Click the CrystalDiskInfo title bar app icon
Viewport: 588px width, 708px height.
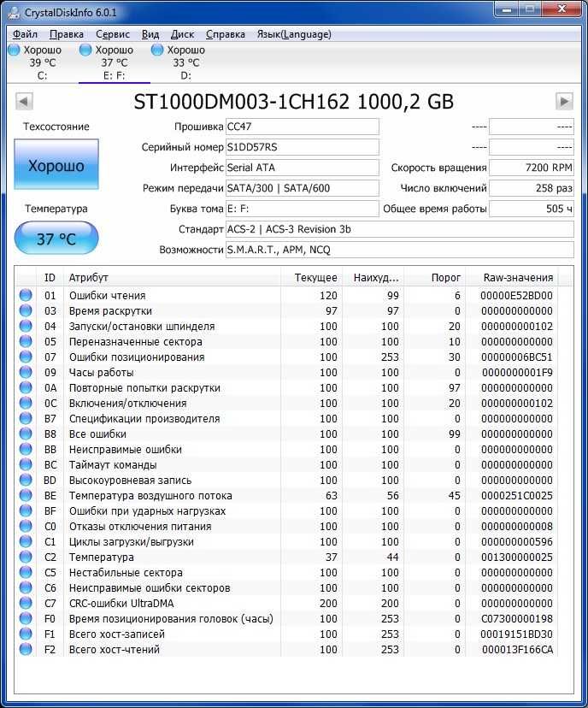tap(15, 13)
